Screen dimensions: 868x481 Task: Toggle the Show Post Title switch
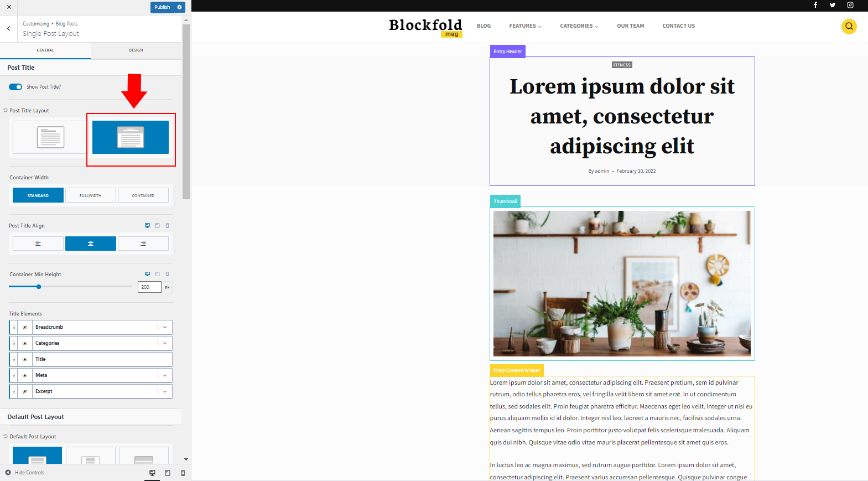pos(15,87)
